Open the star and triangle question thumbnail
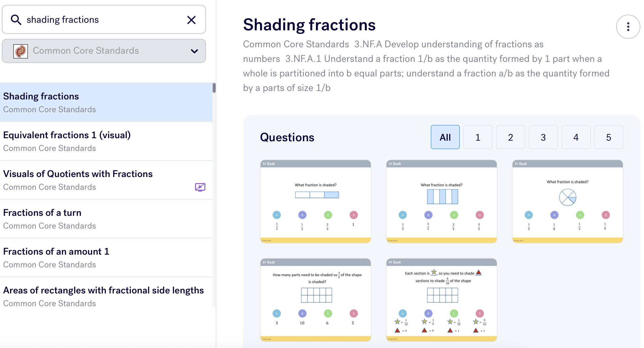 pyautogui.click(x=441, y=300)
